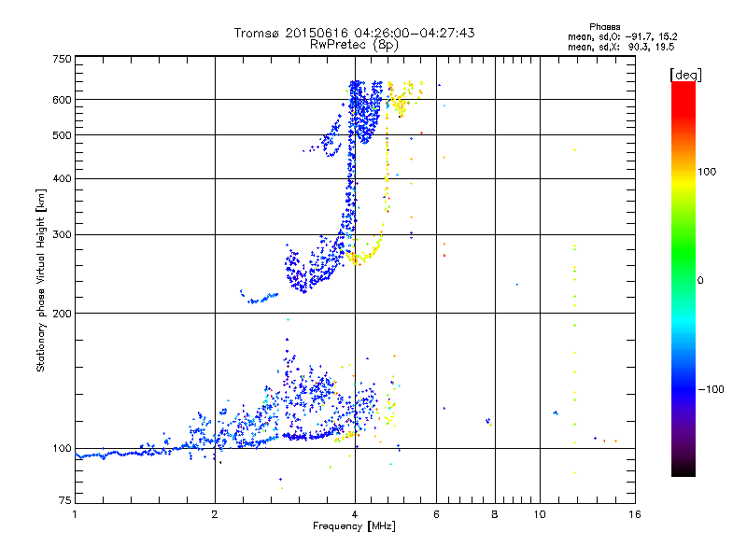Click the 'mean, sd,O: -91.7, 15.2' line
This screenshot has height=560, width=747.
(x=623, y=37)
